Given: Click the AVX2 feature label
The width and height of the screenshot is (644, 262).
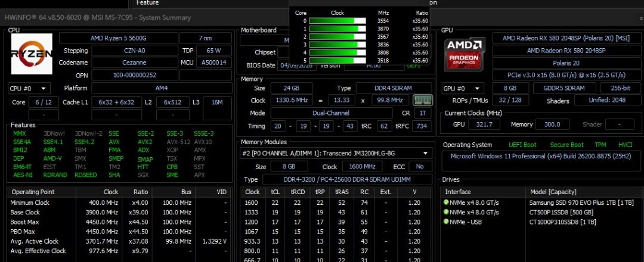Looking at the screenshot, I should 145,142.
